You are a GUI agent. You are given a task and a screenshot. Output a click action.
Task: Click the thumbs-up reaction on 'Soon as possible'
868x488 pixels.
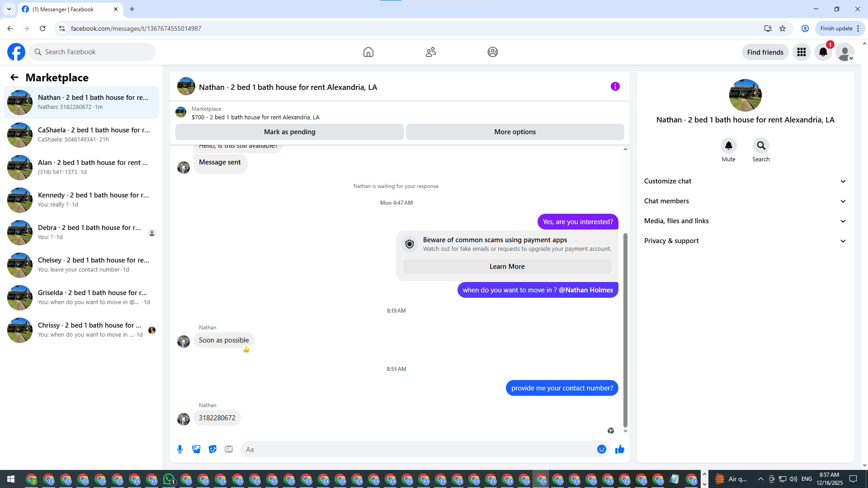[246, 349]
